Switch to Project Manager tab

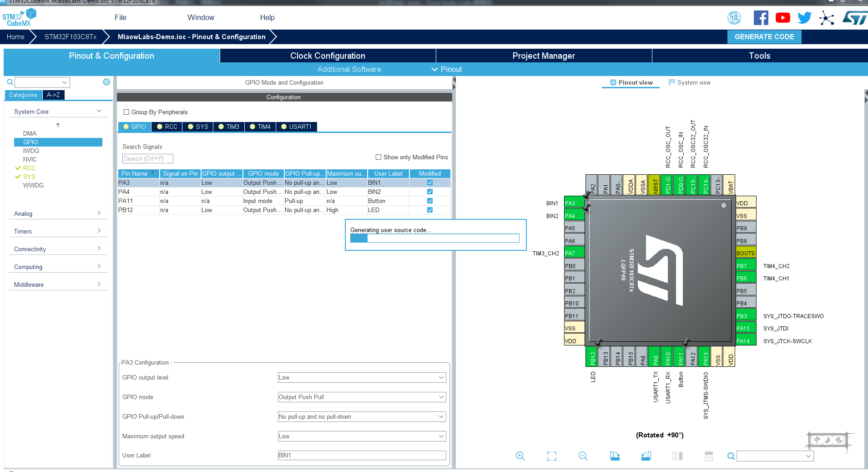[544, 56]
